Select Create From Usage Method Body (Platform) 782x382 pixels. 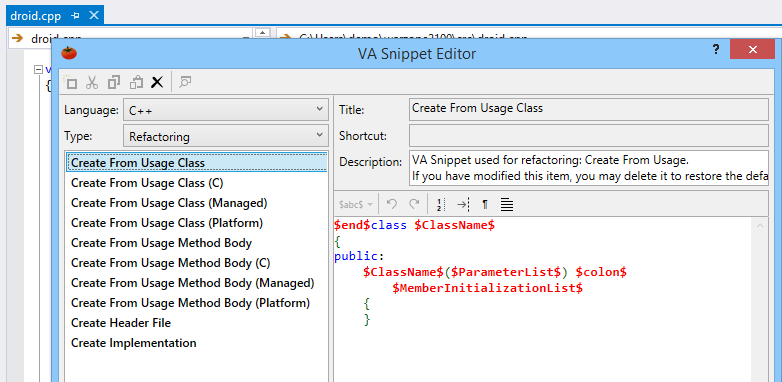[196, 303]
